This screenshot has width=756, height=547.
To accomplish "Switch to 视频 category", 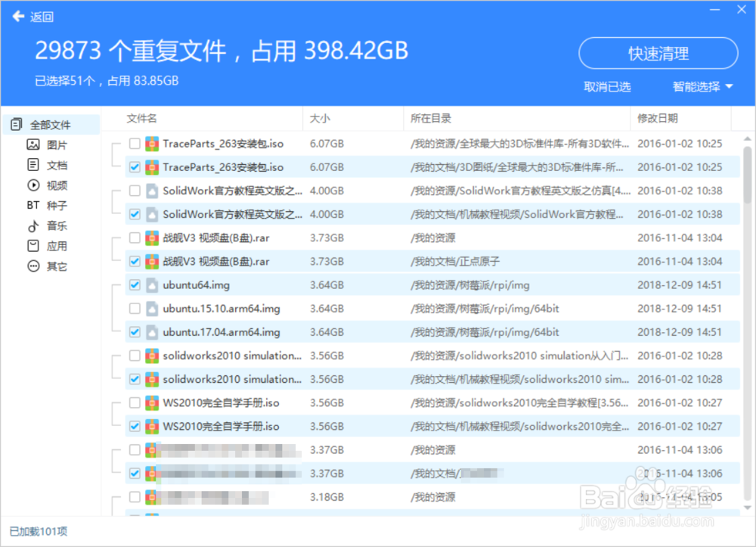I will (x=57, y=185).
